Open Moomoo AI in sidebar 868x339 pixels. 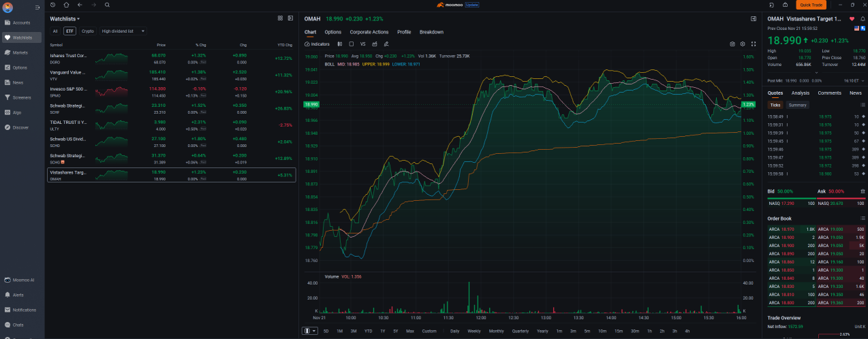(23, 280)
